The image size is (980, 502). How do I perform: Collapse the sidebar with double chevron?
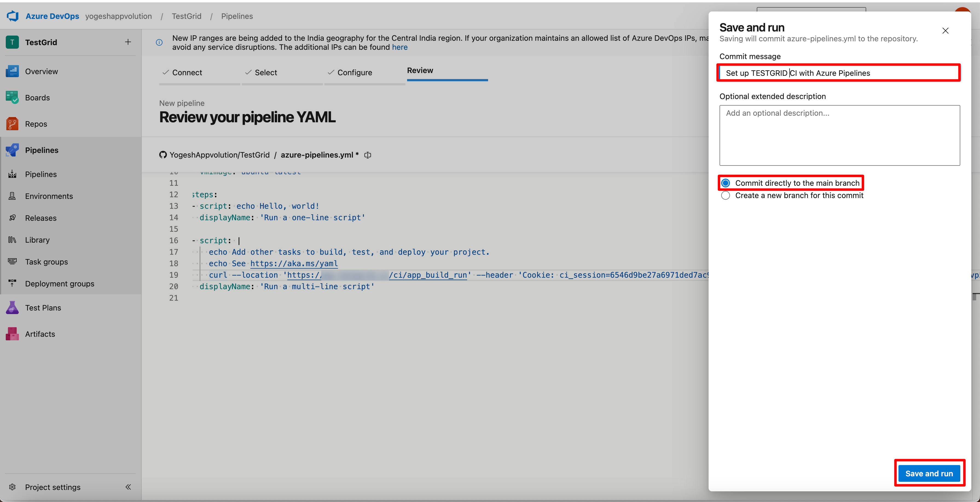click(128, 487)
